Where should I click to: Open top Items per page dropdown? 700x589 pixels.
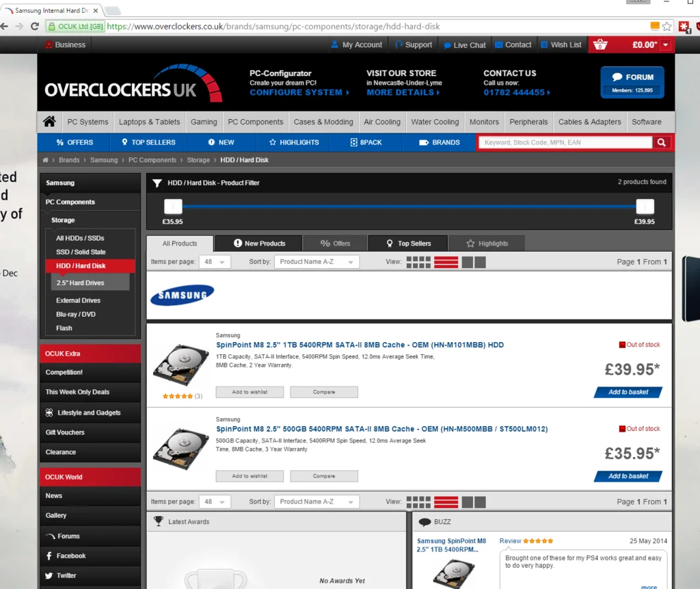pos(215,262)
